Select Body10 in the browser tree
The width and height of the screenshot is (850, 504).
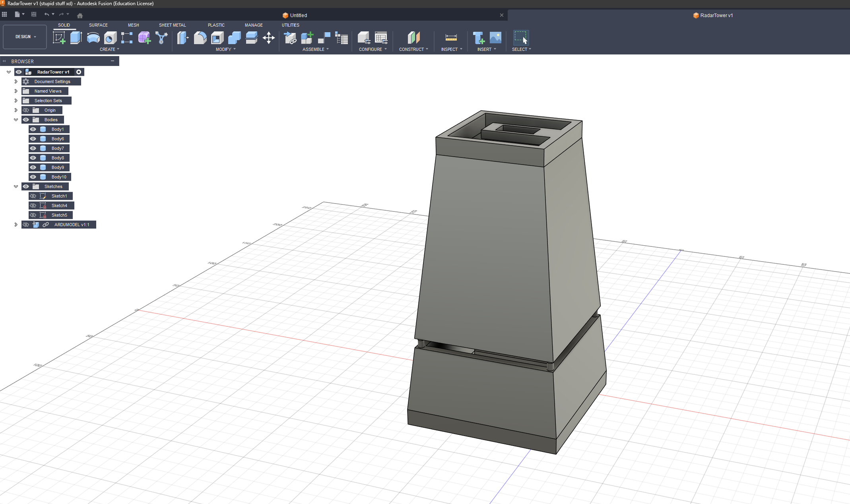(x=59, y=177)
